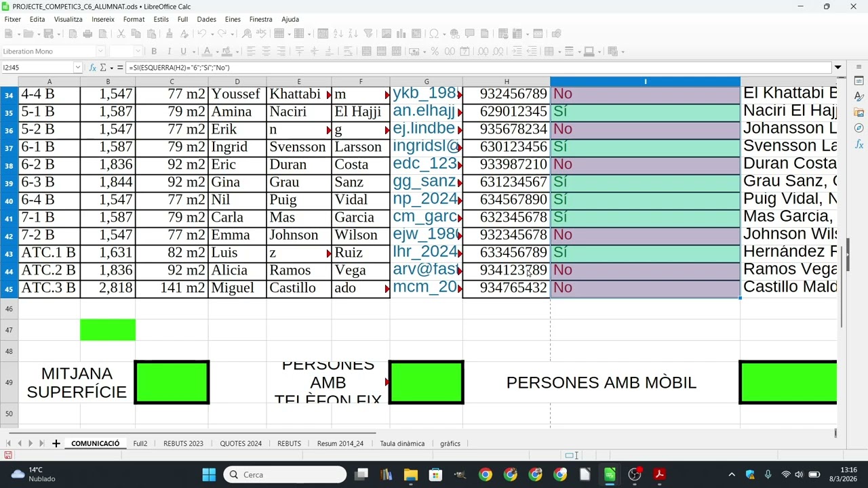Screen dimensions: 868x488
Task: Toggle Merge and Center cells
Action: click(366, 51)
